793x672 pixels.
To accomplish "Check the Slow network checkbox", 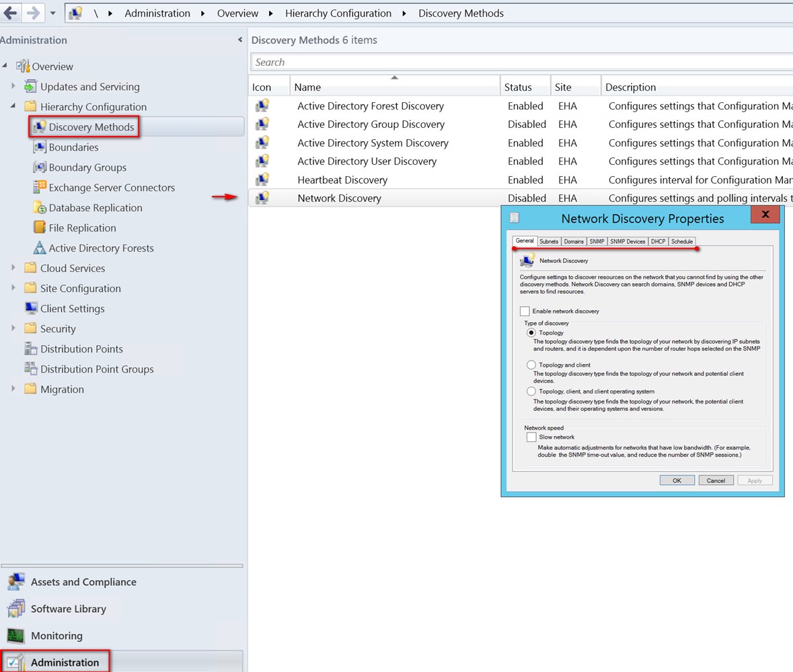I will pos(531,437).
